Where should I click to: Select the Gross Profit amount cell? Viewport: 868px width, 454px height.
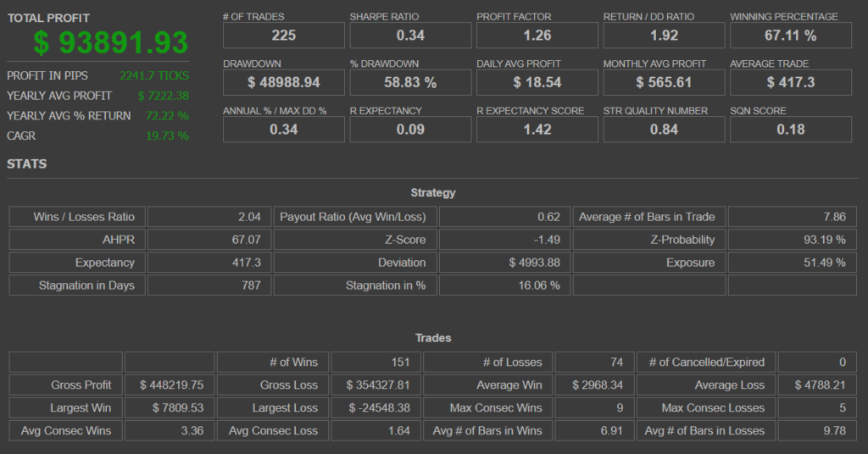pyautogui.click(x=169, y=385)
